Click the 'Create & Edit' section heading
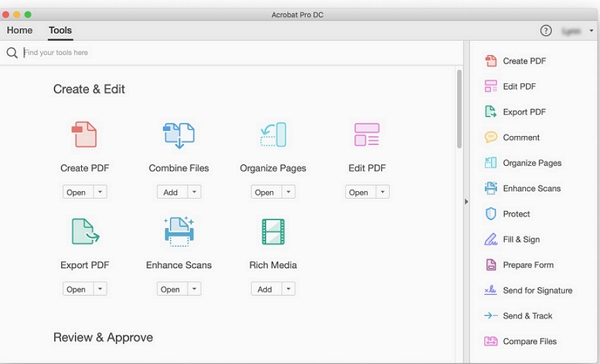Image resolution: width=600 pixels, height=364 pixels. [x=89, y=89]
